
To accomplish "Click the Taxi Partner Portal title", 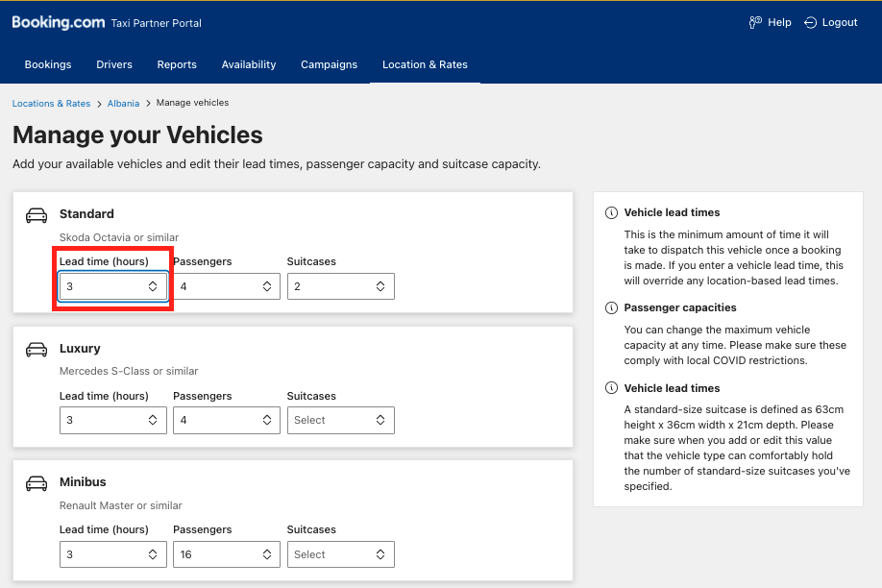I will (x=156, y=23).
